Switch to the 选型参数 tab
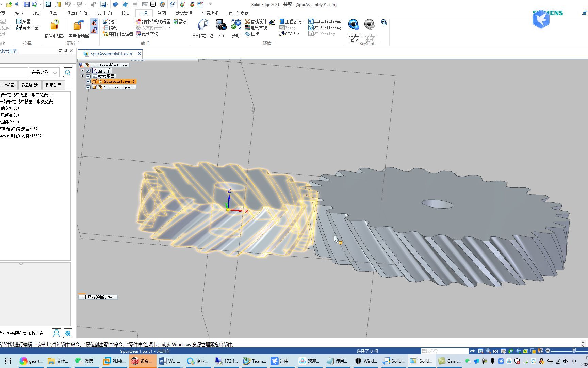The image size is (588, 368). [x=30, y=85]
